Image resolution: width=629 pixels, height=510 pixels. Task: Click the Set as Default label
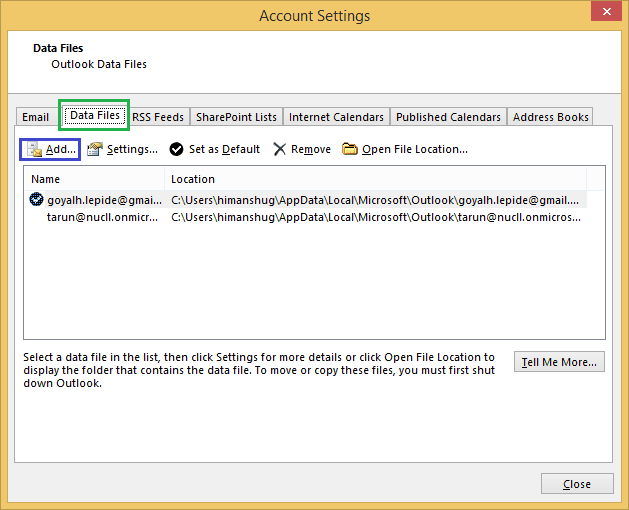point(224,149)
